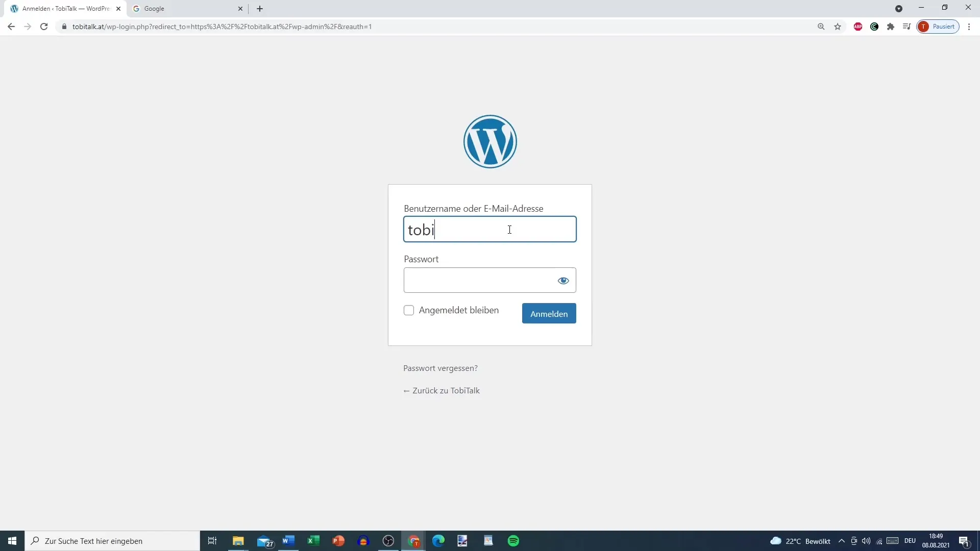Viewport: 980px width, 551px height.
Task: Open the Wi-Fi network icon
Action: 879,541
